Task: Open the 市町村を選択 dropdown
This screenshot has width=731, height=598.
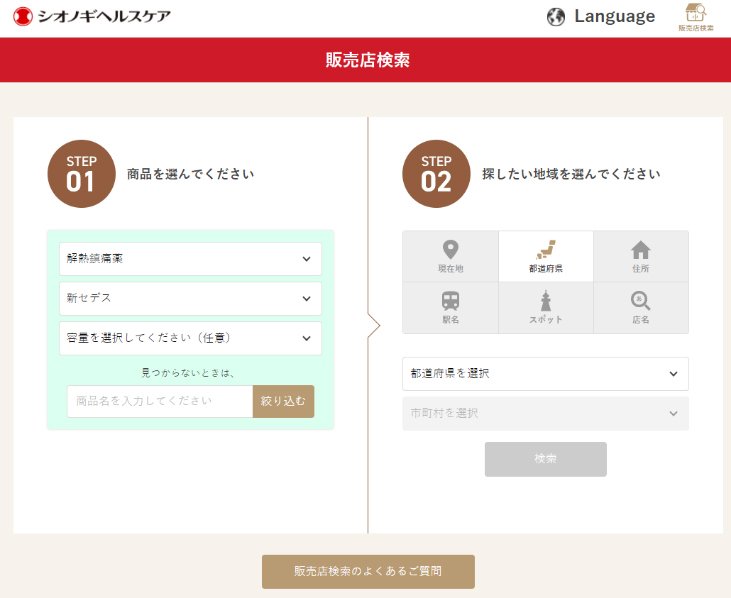Action: tap(545, 413)
